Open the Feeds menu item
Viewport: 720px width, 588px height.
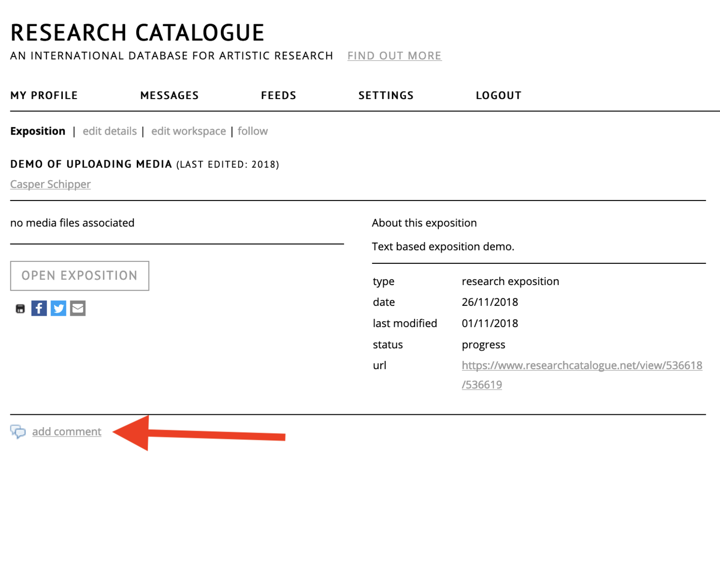click(x=278, y=96)
